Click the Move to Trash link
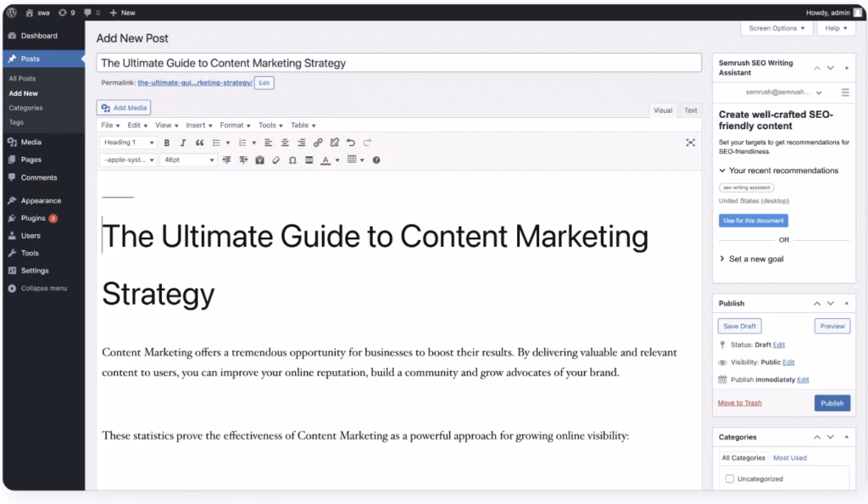This screenshot has width=868, height=504. [x=738, y=403]
